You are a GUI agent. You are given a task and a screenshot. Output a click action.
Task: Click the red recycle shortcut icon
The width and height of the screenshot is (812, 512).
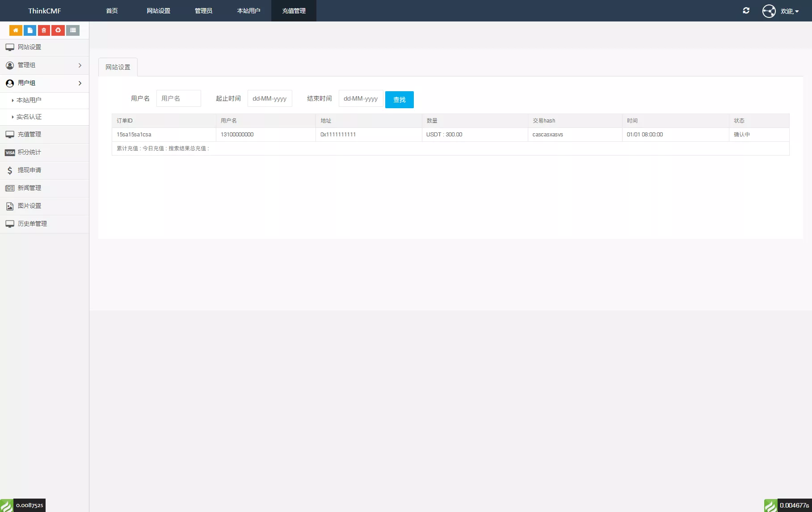[x=58, y=30]
